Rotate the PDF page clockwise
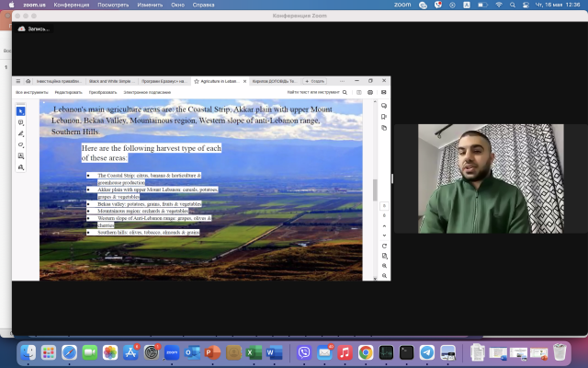The image size is (588, 368). click(x=384, y=246)
